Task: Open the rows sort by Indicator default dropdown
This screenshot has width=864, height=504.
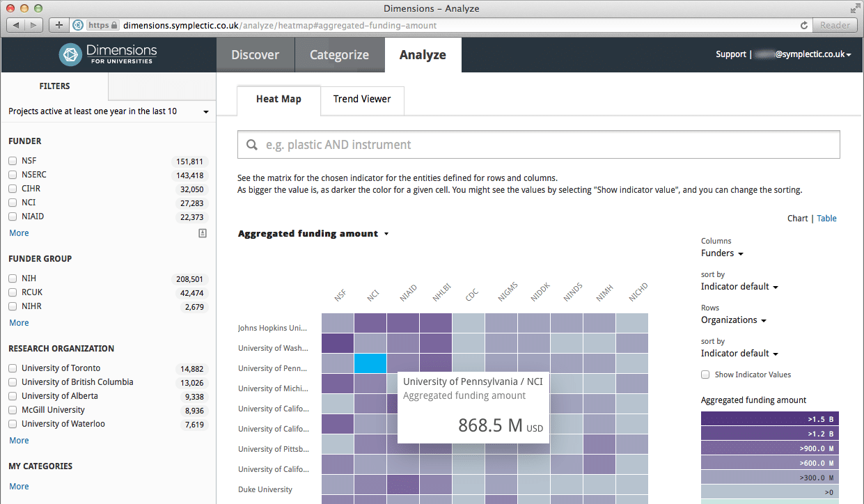Action: [739, 354]
